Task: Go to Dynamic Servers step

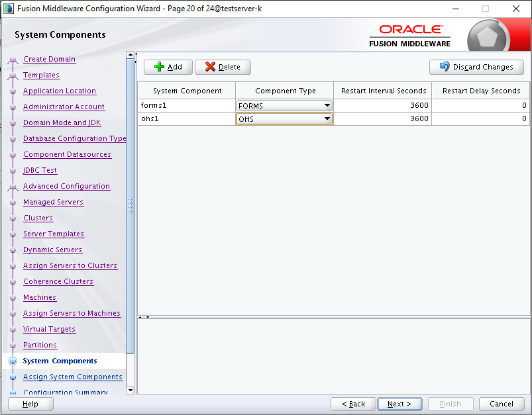Action: (x=52, y=250)
